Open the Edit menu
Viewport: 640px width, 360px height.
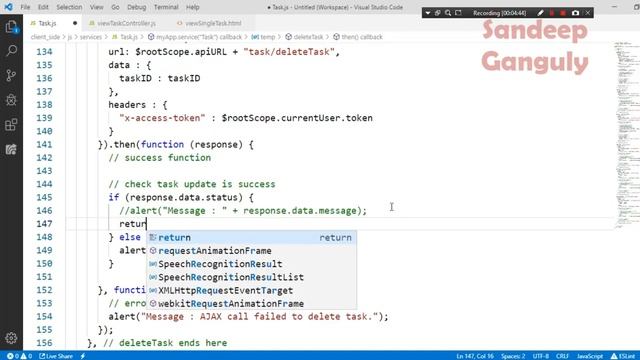pyautogui.click(x=43, y=7)
